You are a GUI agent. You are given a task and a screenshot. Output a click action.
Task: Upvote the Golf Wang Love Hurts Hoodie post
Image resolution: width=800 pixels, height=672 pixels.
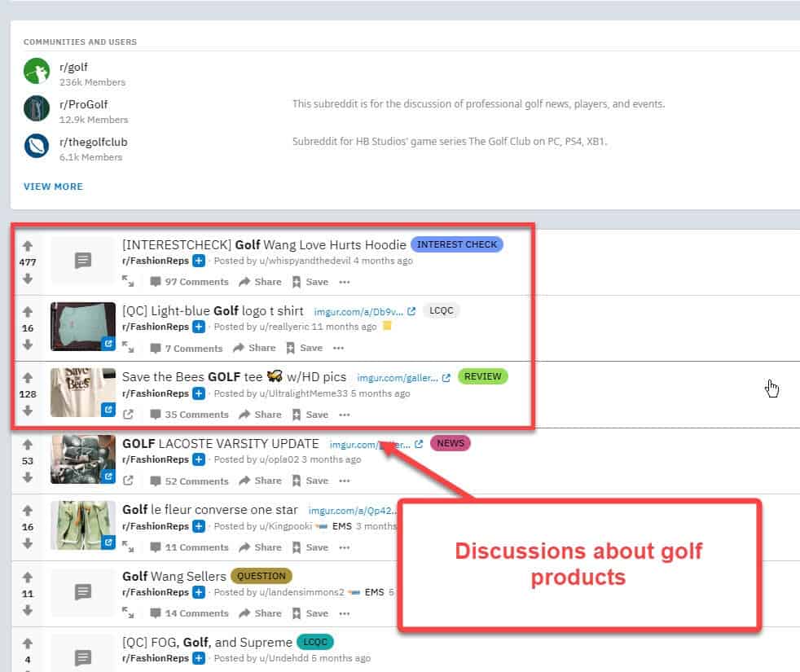pos(28,245)
